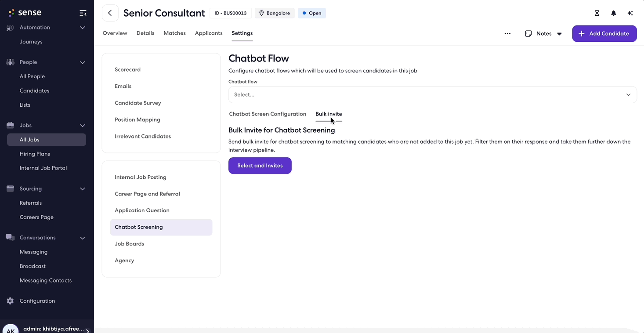Click the Select and Invites button
Image resolution: width=644 pixels, height=333 pixels.
pyautogui.click(x=260, y=166)
